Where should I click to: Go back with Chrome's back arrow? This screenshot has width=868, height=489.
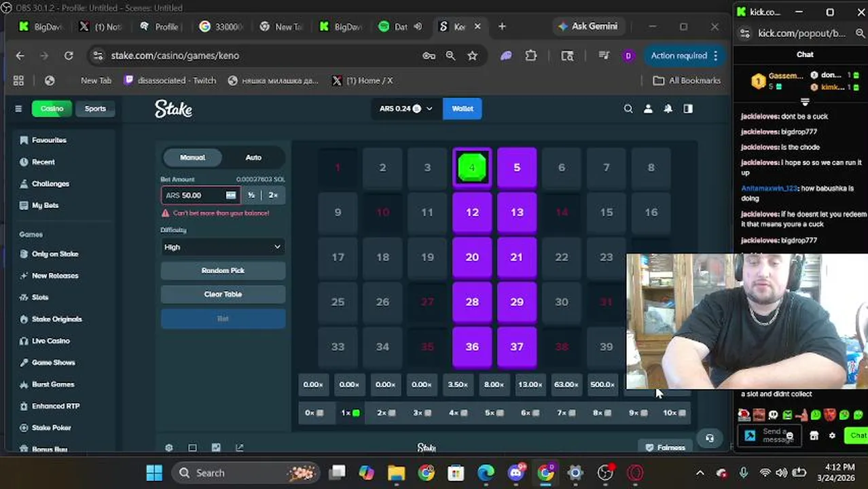tap(20, 56)
